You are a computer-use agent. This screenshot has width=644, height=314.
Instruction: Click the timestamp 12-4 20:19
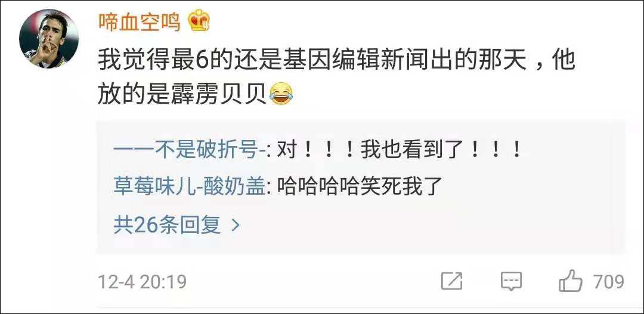pyautogui.click(x=142, y=282)
